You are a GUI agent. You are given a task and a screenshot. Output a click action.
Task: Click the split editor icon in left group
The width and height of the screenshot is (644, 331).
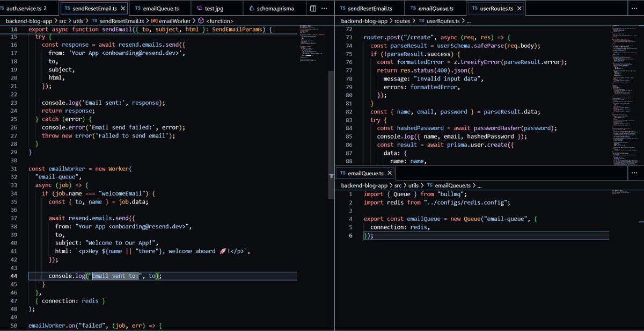point(313,9)
